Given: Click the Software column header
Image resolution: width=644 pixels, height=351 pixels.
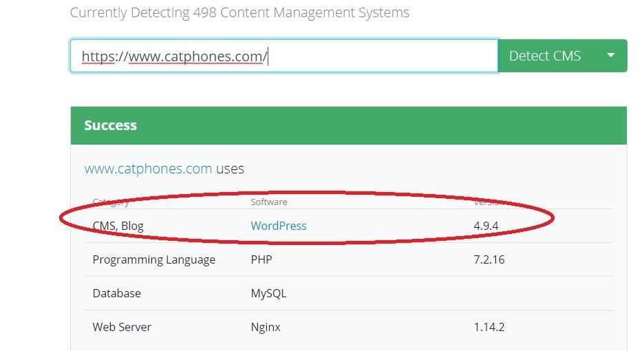Looking at the screenshot, I should tap(269, 202).
